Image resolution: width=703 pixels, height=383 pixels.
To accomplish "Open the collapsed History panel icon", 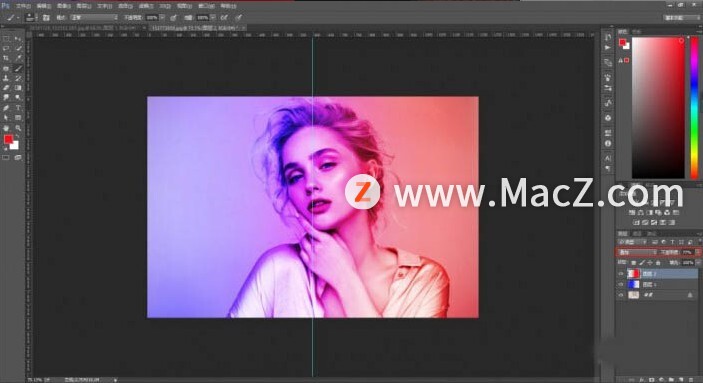I will click(608, 36).
